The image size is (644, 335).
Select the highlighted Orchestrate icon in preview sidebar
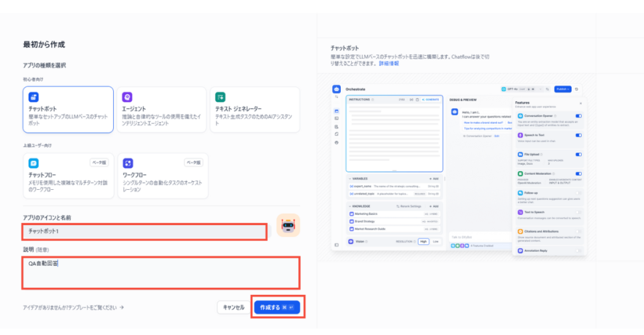tap(336, 111)
